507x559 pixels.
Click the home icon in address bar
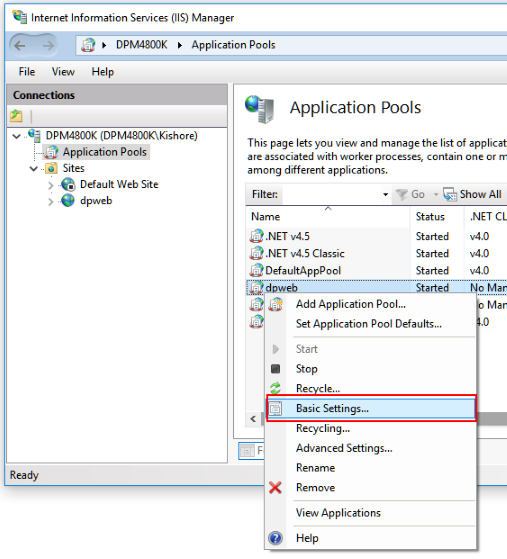88,45
